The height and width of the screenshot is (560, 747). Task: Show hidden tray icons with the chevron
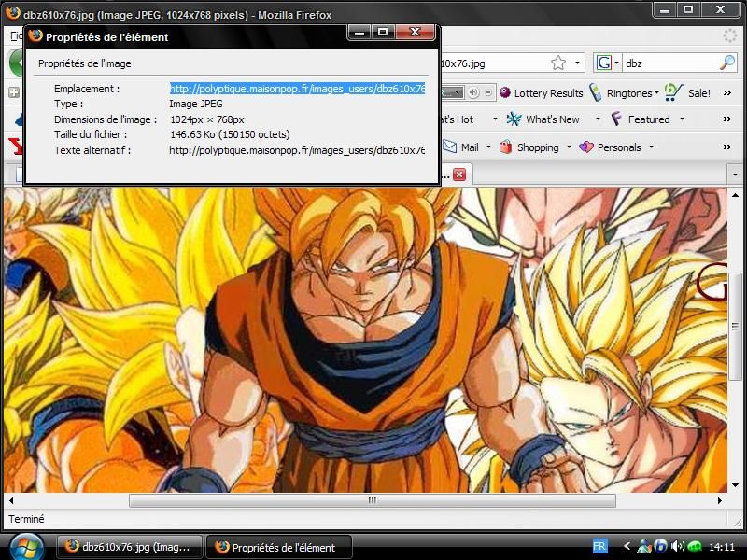coord(627,547)
